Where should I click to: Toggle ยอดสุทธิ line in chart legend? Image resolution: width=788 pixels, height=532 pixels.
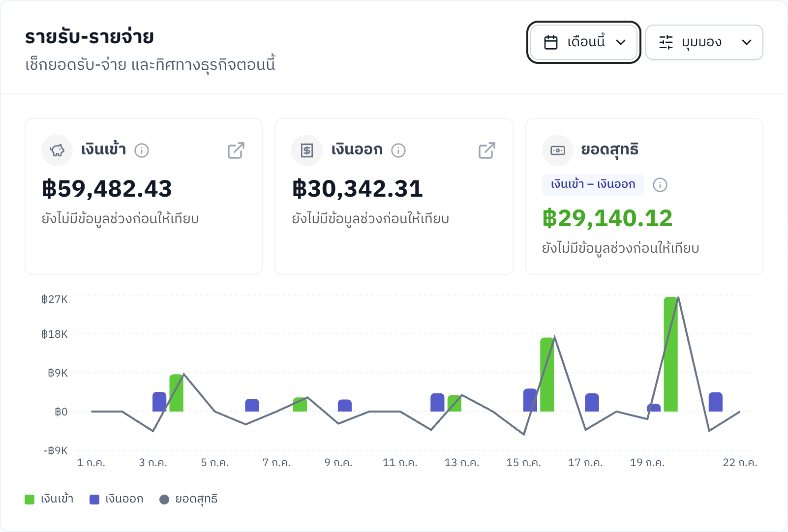188,499
